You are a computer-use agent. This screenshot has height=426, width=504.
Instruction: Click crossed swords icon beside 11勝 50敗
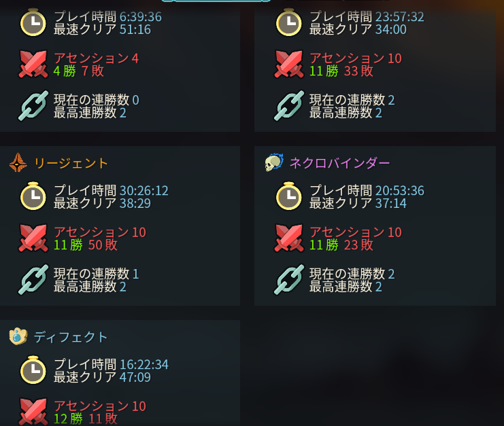pyautogui.click(x=33, y=238)
